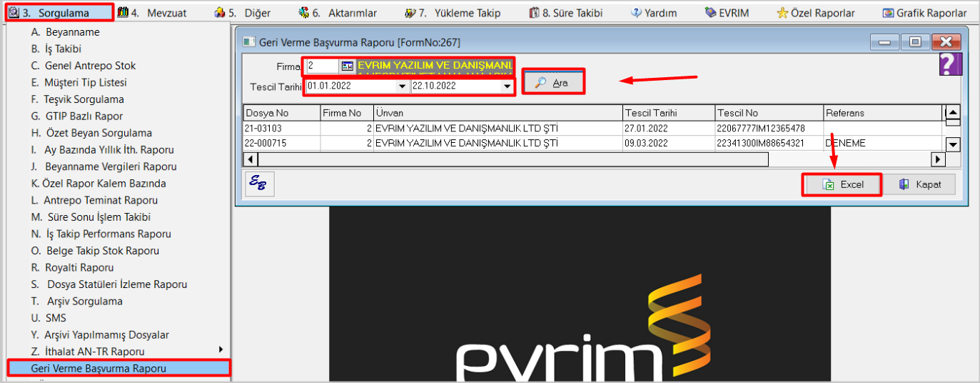Select Geri Verme Başvurma Raporu entry
Viewport: 980px width, 383px height.
tap(118, 368)
